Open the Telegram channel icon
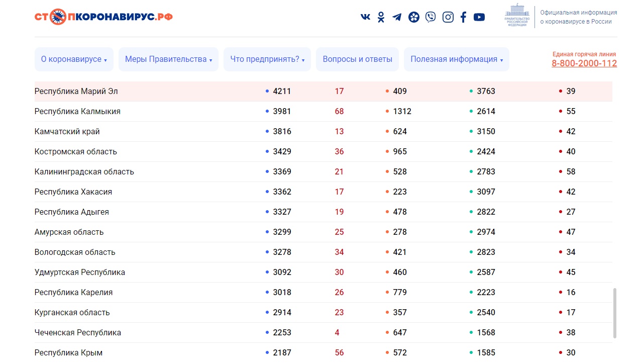 397,17
